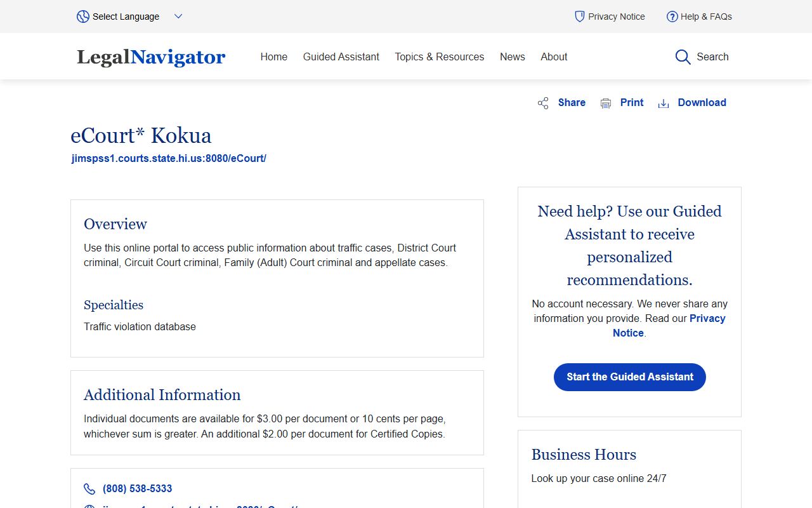This screenshot has height=508, width=812.
Task: Click the Download link
Action: (702, 102)
